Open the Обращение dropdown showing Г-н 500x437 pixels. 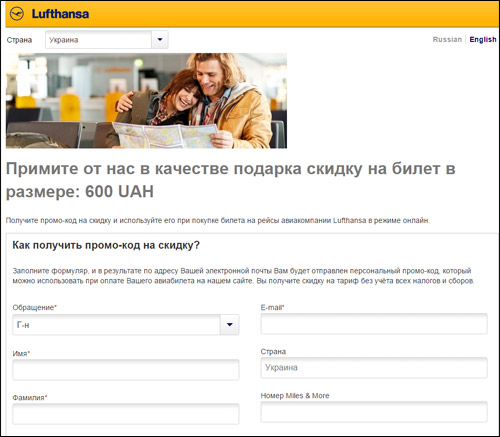coord(126,325)
